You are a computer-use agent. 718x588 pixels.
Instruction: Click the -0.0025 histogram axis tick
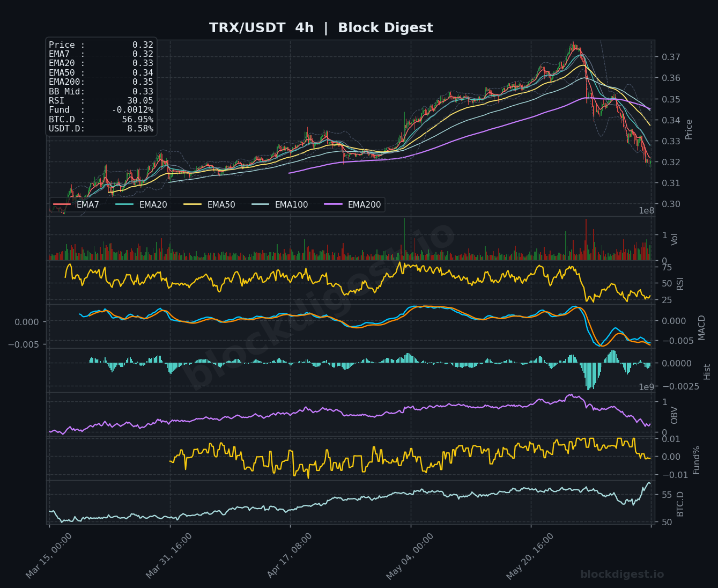pyautogui.click(x=680, y=386)
